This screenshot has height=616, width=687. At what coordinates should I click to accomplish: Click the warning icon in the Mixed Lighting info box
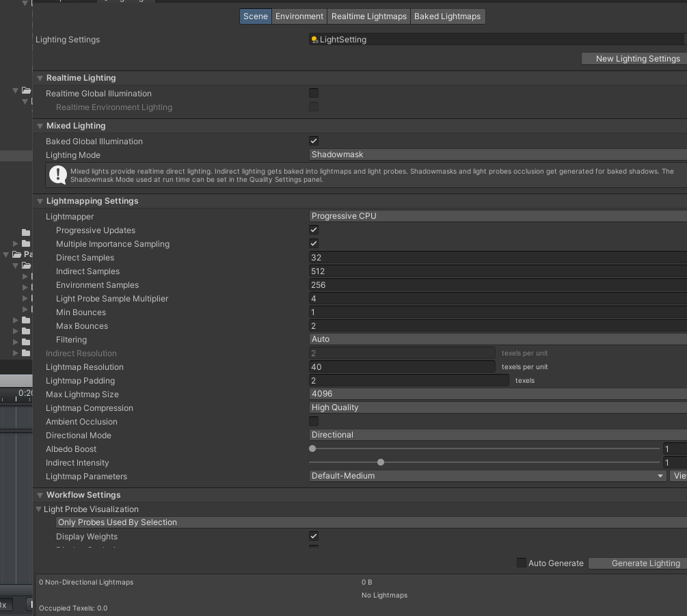coord(58,175)
